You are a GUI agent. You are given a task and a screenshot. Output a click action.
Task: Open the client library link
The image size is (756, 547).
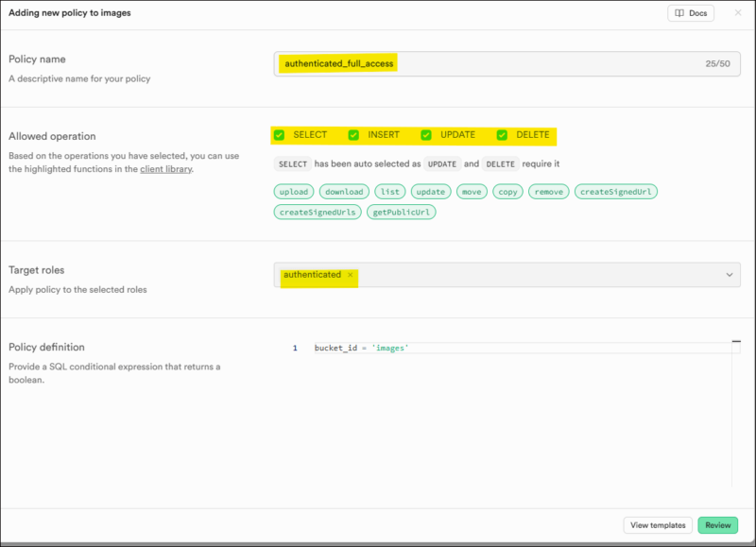click(165, 169)
